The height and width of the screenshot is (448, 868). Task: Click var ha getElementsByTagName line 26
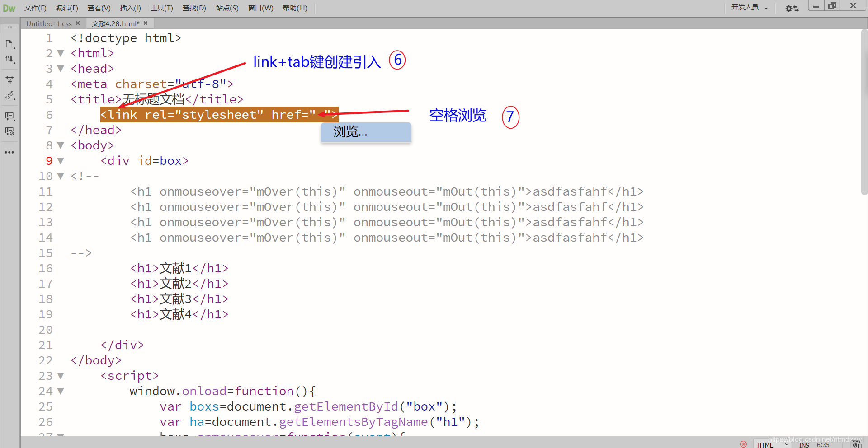click(x=319, y=422)
